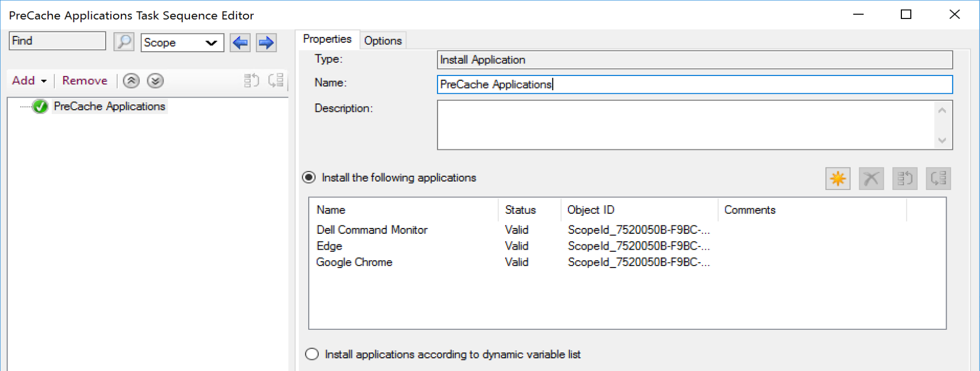Switch to the Properties tab

pos(327,39)
